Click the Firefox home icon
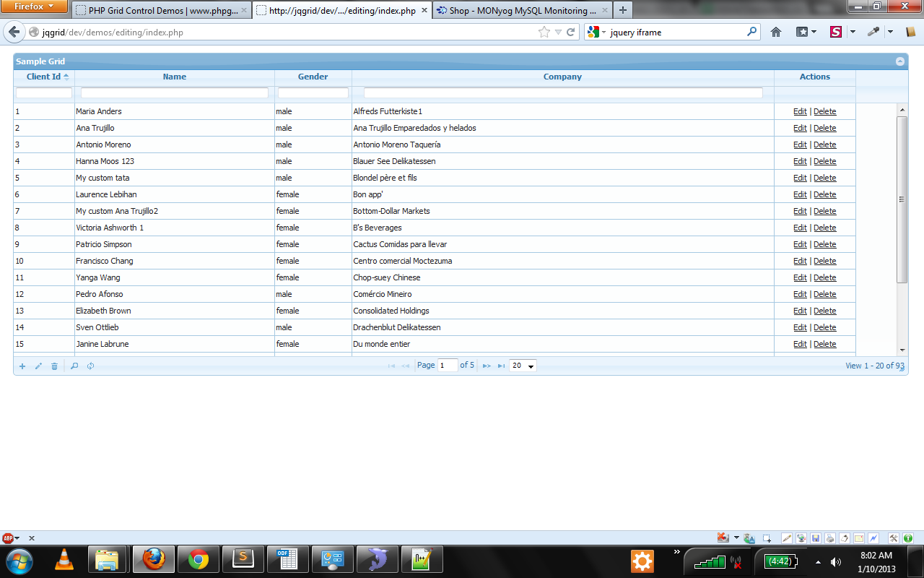The height and width of the screenshot is (578, 924). pyautogui.click(x=776, y=32)
